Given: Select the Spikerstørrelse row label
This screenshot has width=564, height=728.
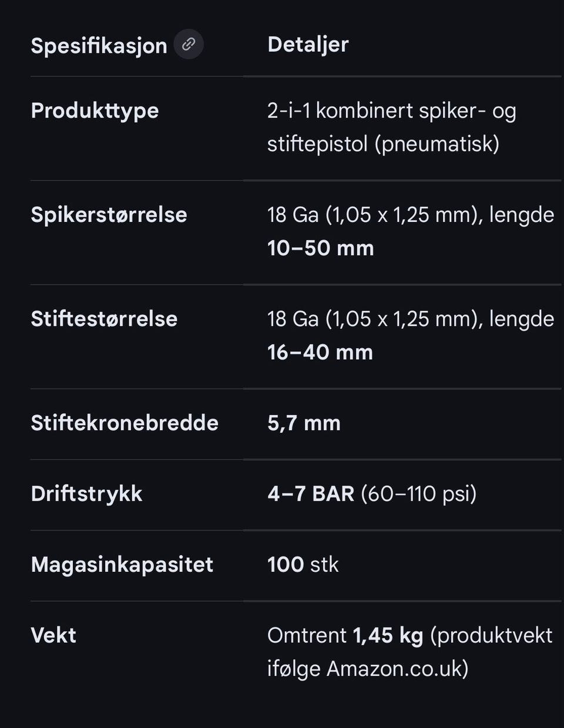Looking at the screenshot, I should [x=109, y=214].
